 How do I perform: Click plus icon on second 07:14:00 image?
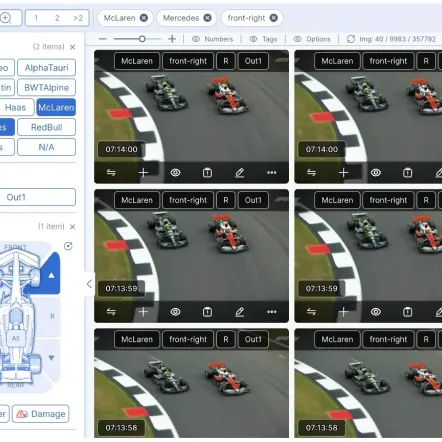(344, 172)
